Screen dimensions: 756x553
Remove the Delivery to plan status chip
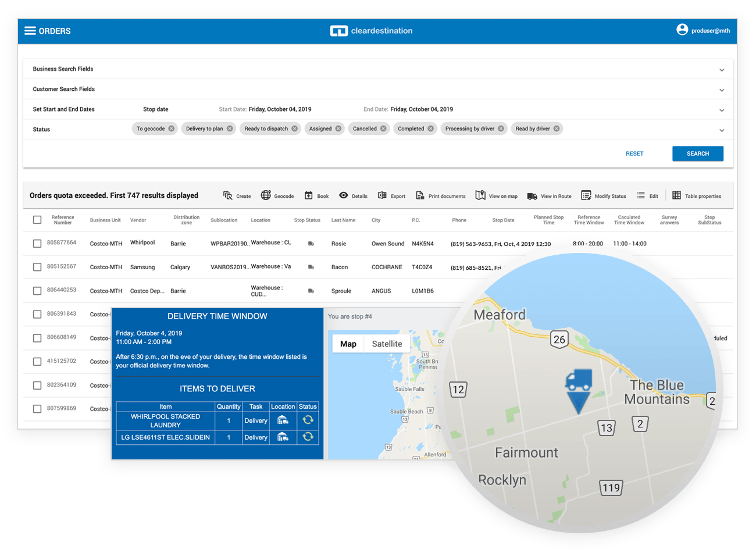[230, 129]
